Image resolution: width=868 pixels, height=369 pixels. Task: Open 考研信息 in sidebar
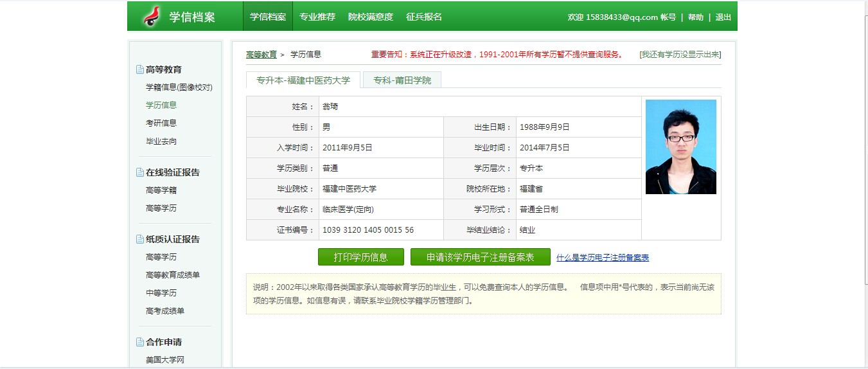[x=161, y=123]
